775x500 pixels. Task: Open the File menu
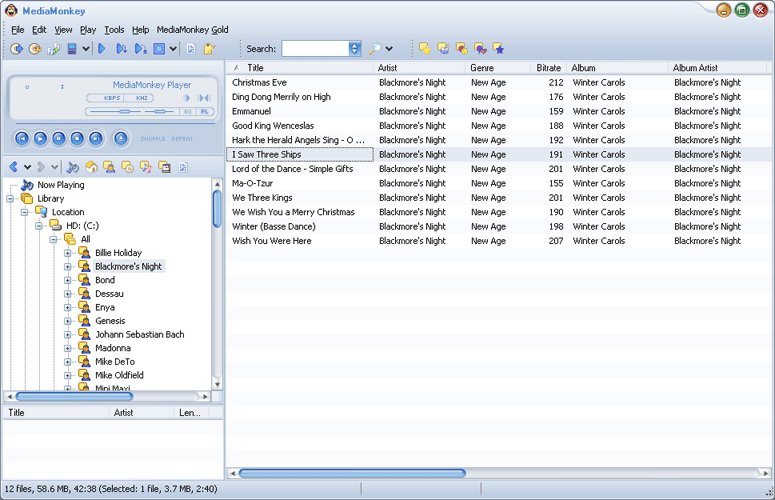18,30
